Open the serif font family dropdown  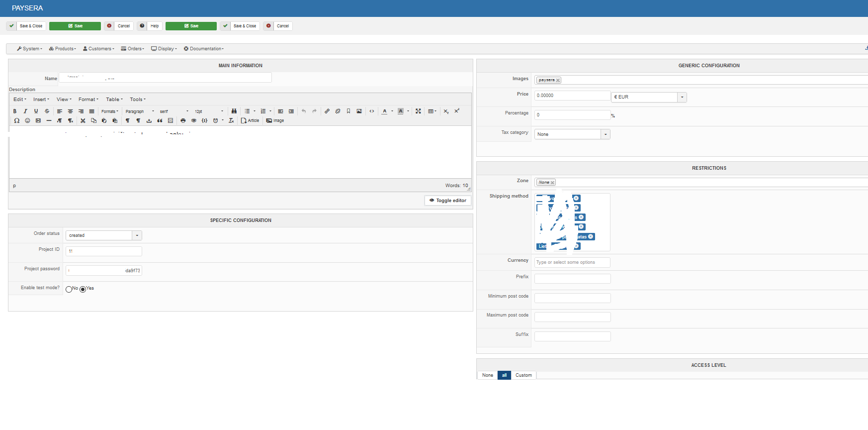pyautogui.click(x=174, y=111)
